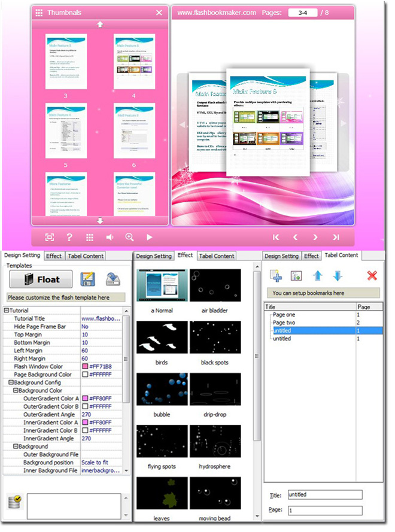Select 'Page one' bookmark row
This screenshot has height=532, width=395.
click(323, 315)
